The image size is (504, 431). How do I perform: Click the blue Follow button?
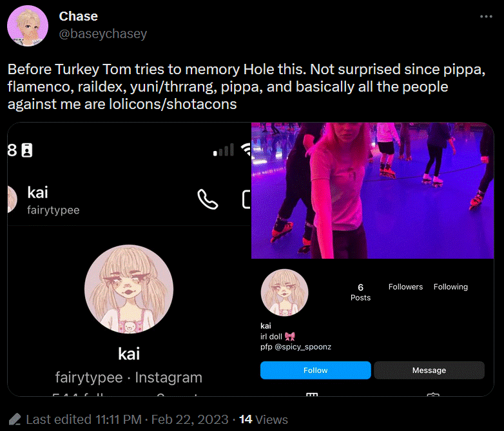pyautogui.click(x=315, y=370)
